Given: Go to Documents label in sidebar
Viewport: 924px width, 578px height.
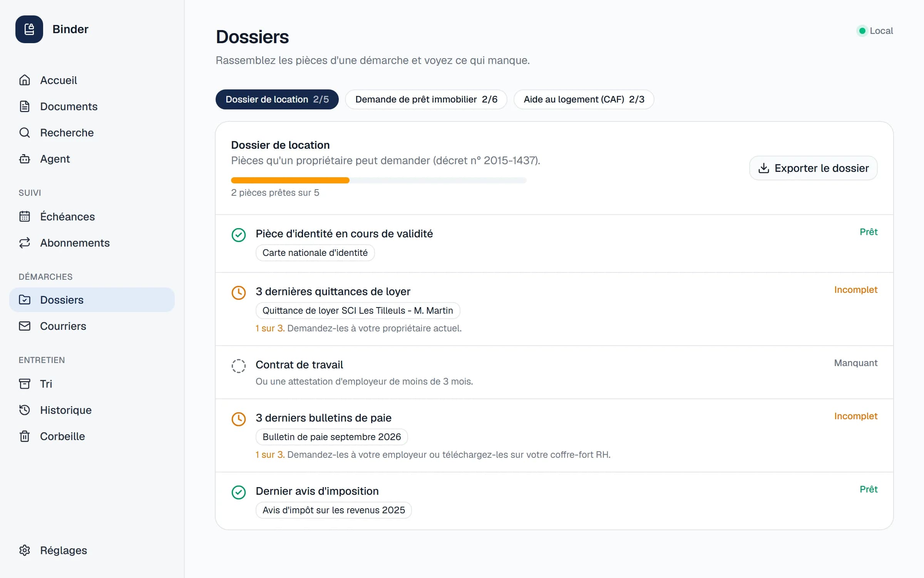Looking at the screenshot, I should point(69,106).
